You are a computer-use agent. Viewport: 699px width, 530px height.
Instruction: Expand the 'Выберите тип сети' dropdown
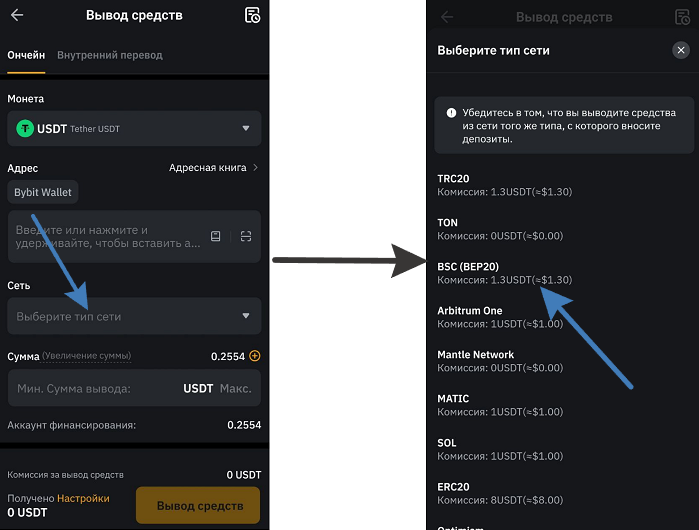point(134,316)
